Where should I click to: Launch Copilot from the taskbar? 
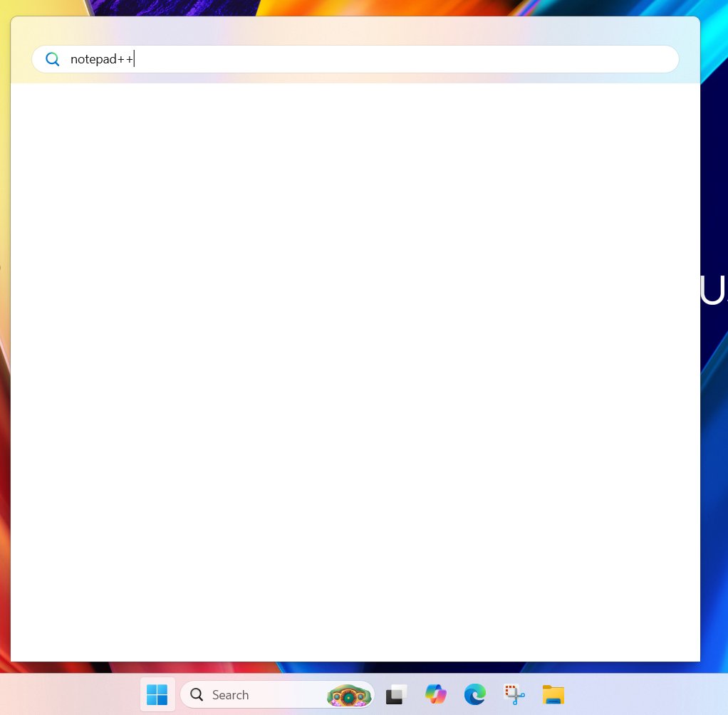435,694
